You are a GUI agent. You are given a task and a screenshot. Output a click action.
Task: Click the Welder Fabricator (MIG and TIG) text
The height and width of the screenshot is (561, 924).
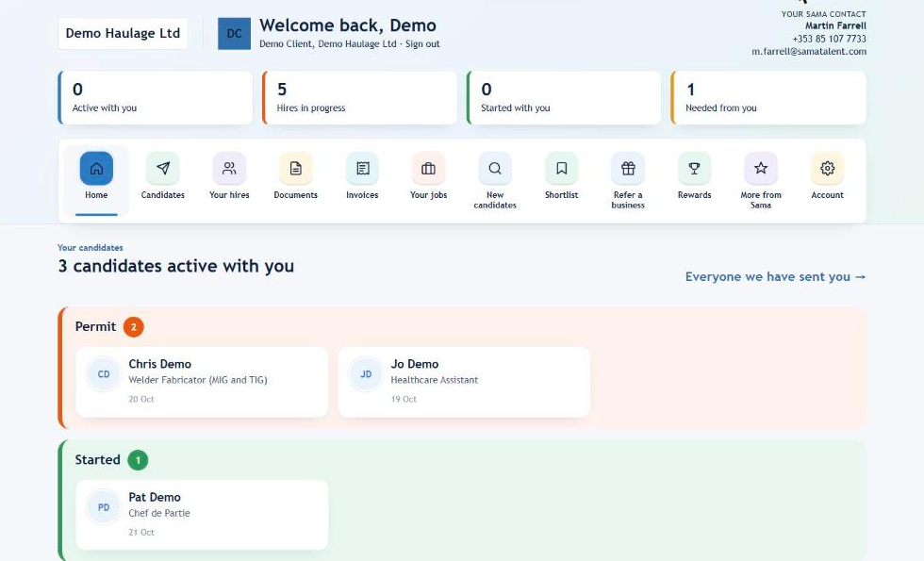click(x=198, y=380)
